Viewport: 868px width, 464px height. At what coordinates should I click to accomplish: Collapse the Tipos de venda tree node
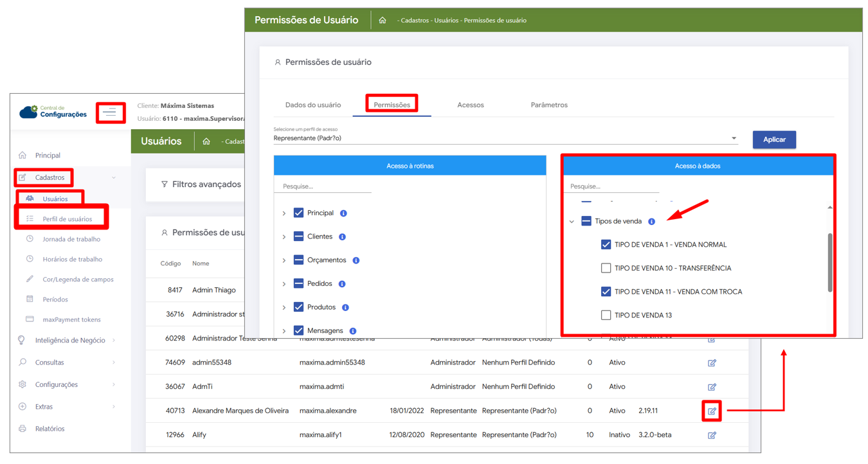pyautogui.click(x=572, y=222)
